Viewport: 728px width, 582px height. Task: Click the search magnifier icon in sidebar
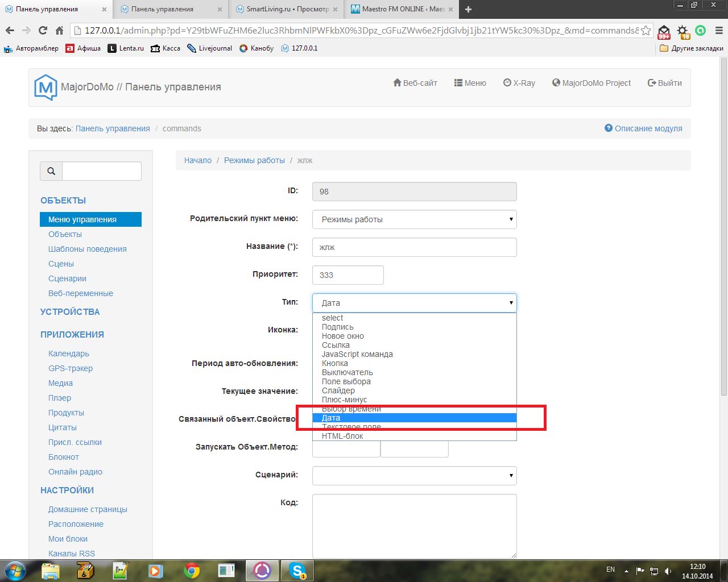coord(51,171)
